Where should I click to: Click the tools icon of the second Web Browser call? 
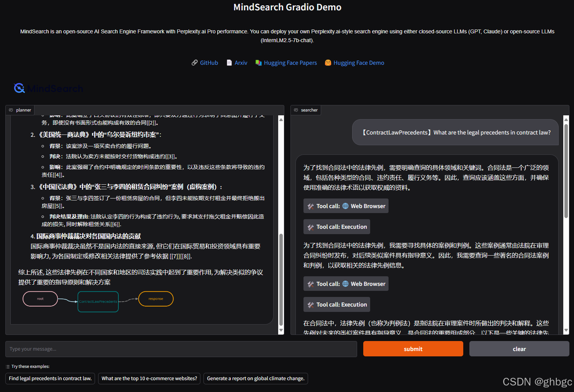click(x=311, y=284)
